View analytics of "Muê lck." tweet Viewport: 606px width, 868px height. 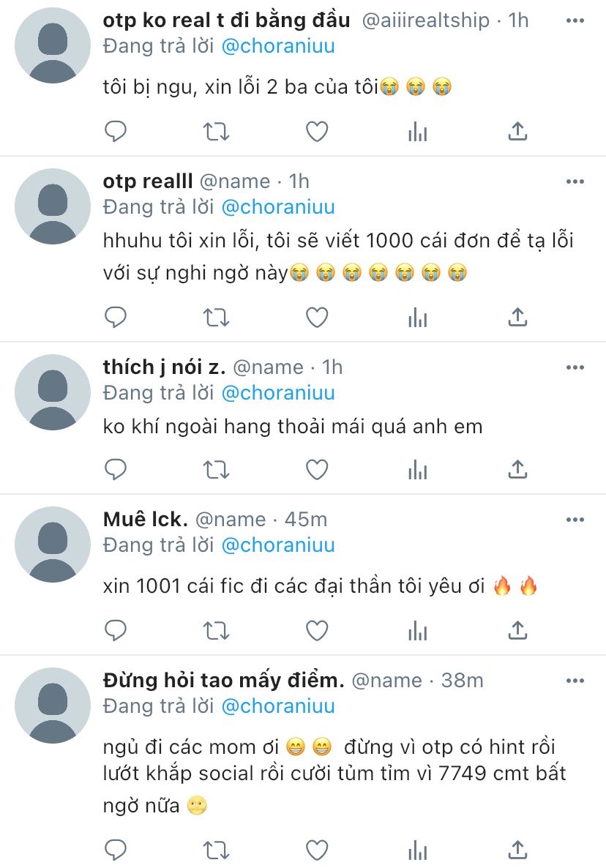tap(418, 631)
